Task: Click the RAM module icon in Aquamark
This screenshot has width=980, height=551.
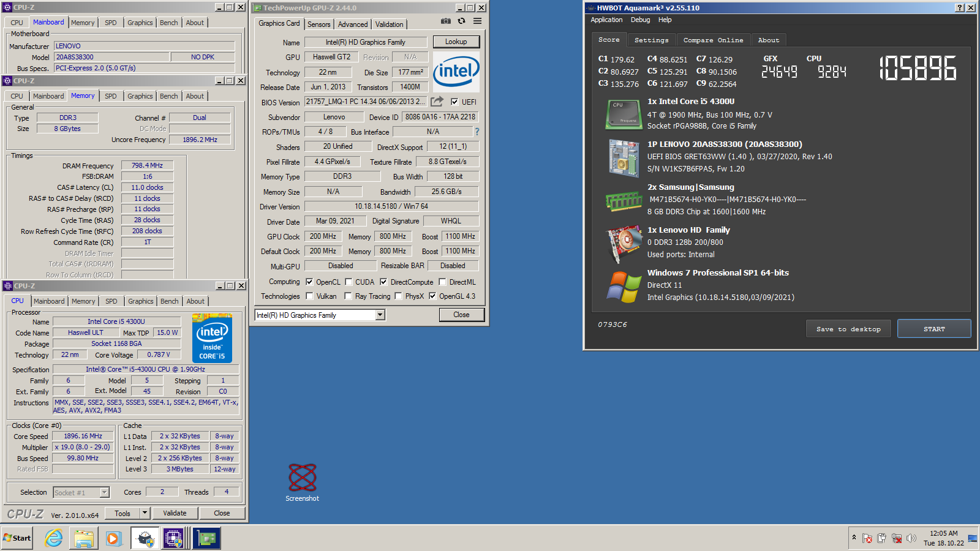Action: [x=624, y=201]
